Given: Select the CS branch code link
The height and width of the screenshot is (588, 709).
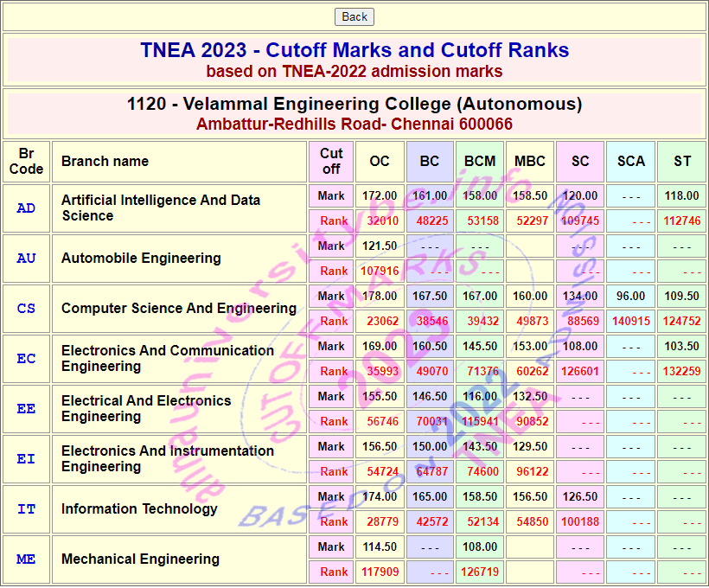Looking at the screenshot, I should click(x=26, y=309).
